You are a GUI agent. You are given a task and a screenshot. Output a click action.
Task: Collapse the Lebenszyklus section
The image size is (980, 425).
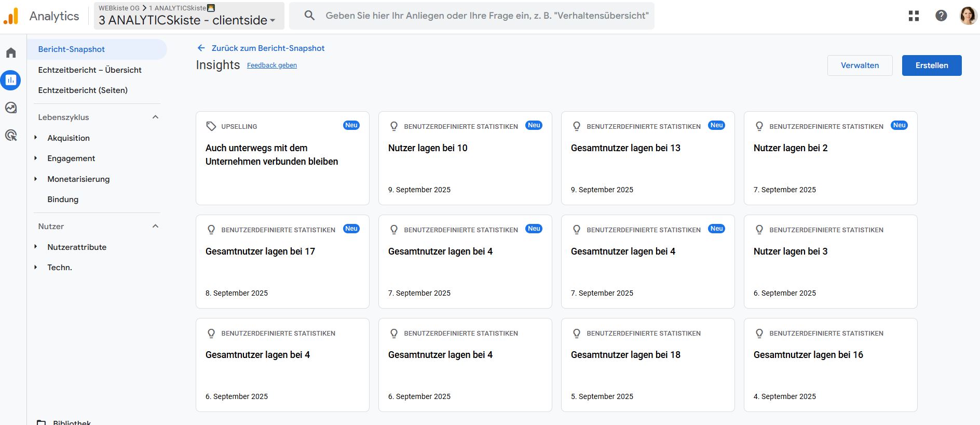(155, 117)
